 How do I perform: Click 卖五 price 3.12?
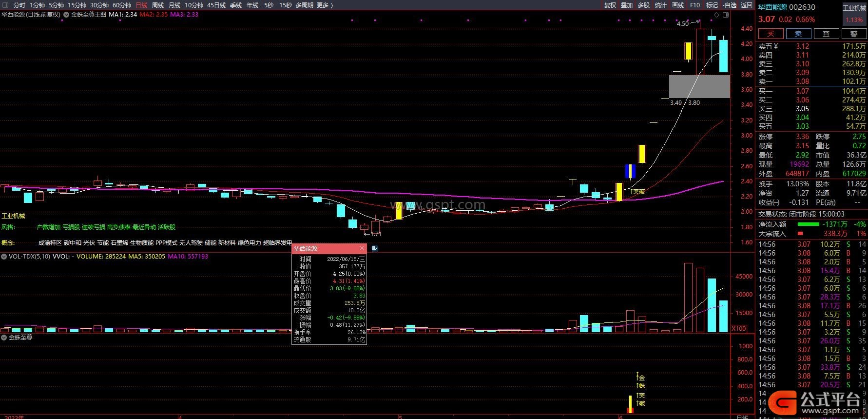(802, 46)
